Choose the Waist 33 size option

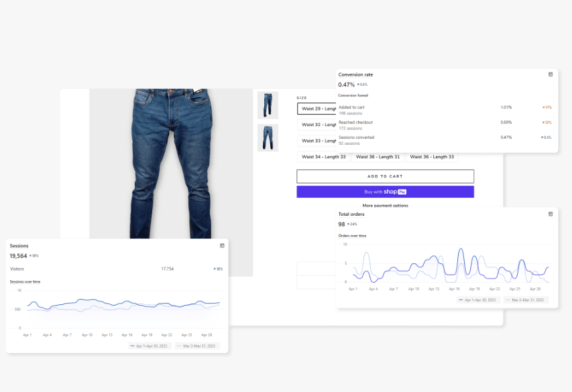[x=317, y=141]
